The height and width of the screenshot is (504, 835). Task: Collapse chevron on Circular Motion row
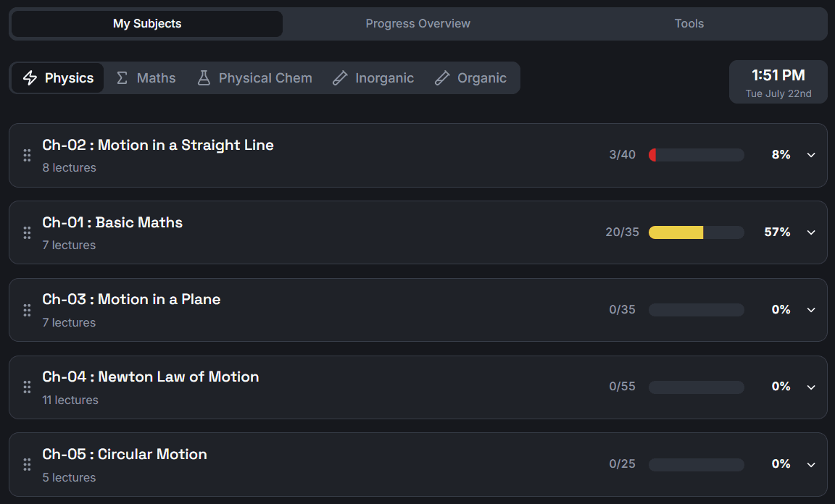pyautogui.click(x=811, y=464)
